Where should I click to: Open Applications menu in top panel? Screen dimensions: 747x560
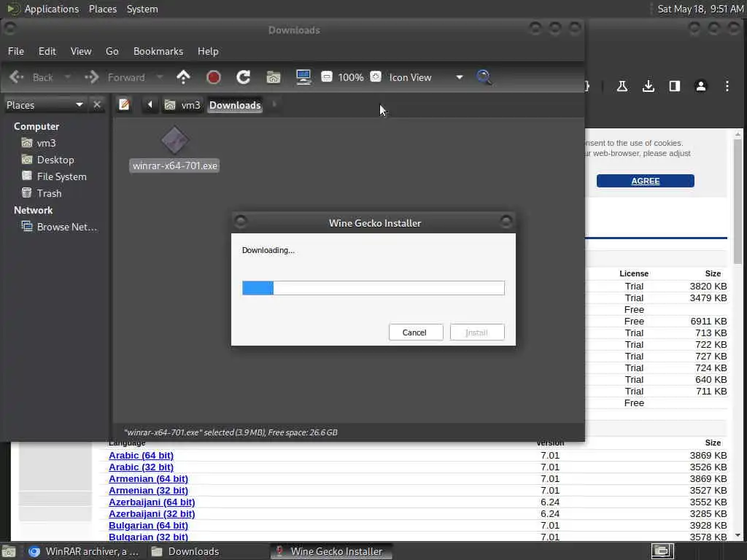click(x=52, y=9)
